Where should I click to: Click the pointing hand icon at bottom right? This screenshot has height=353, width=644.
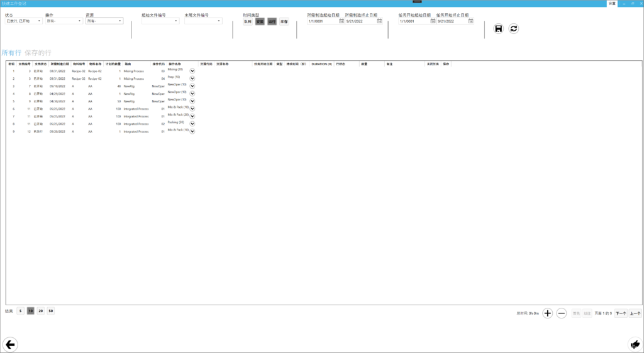tap(634, 344)
